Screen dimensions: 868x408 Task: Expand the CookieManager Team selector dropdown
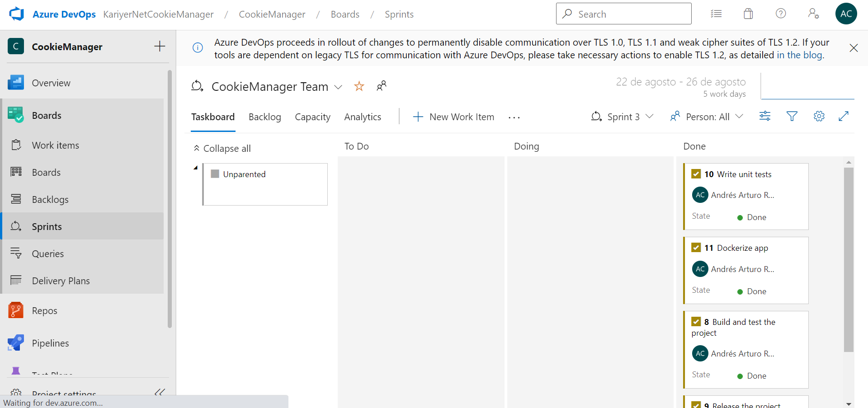click(338, 87)
